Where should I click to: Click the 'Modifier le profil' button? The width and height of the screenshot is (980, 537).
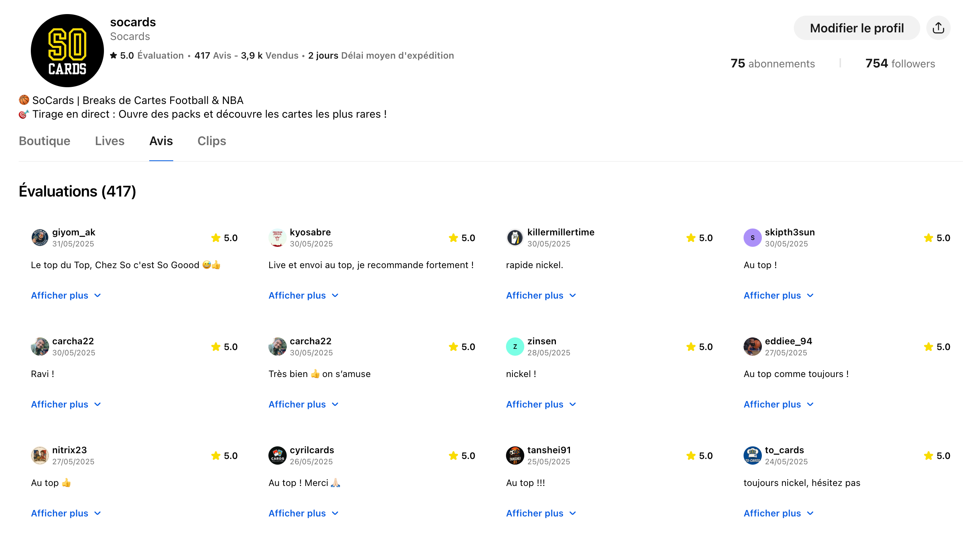857,28
